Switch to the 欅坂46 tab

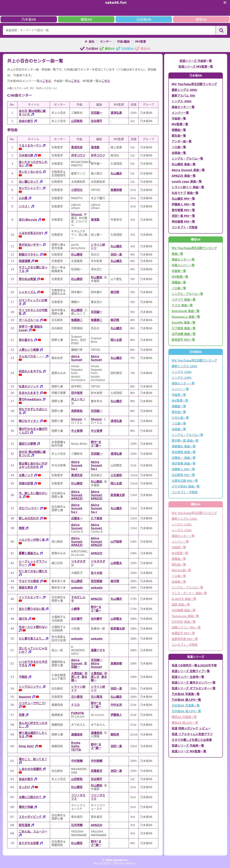[x=86, y=20]
